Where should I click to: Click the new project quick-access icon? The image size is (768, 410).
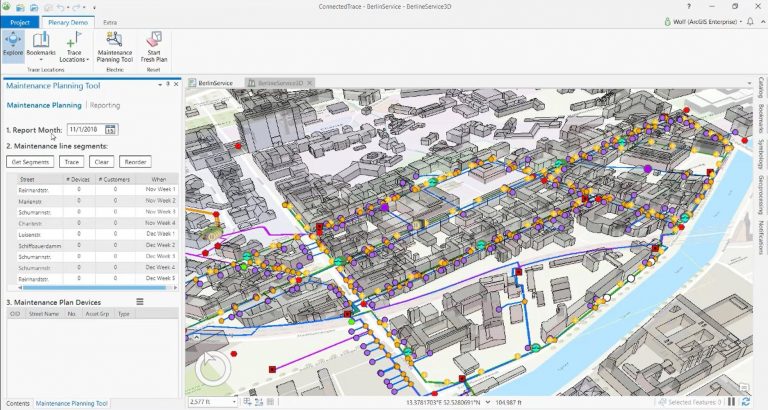tap(20, 7)
